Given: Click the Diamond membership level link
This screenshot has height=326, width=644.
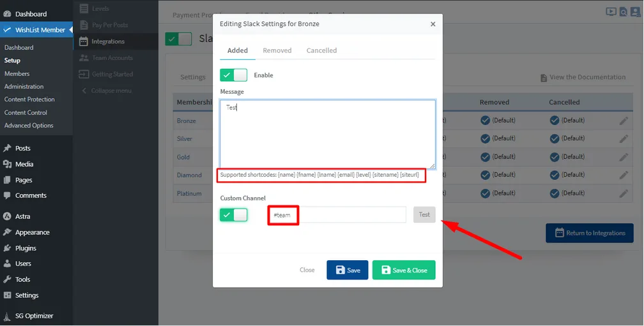Looking at the screenshot, I should 189,175.
